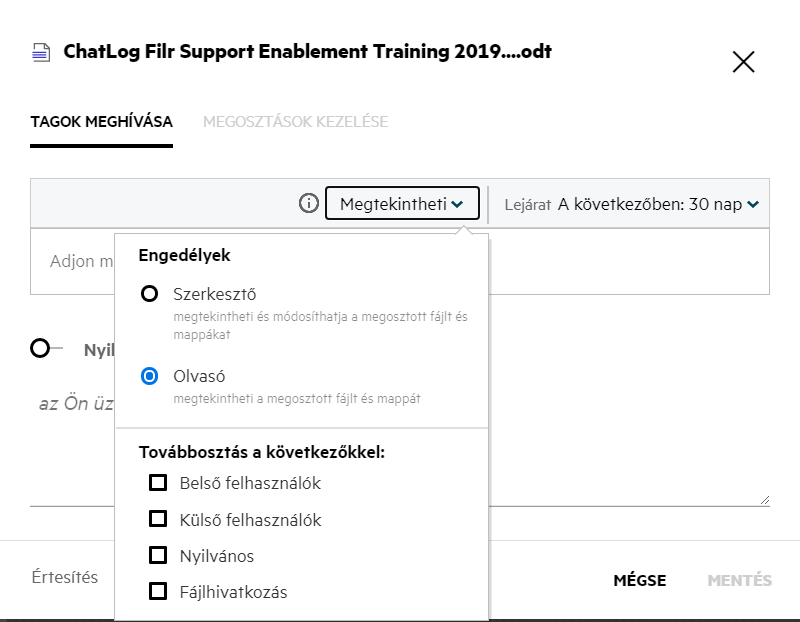Close the share dialog with X
Screen dimensions: 800x622
[x=743, y=62]
